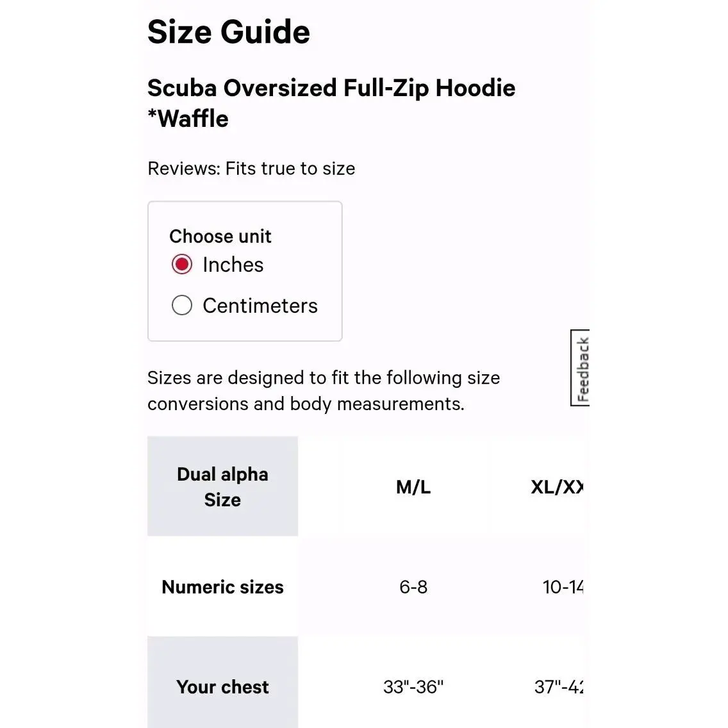Click the Inches label text

[x=233, y=265]
